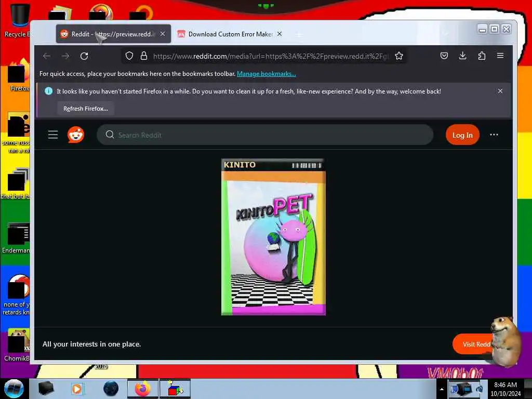The height and width of the screenshot is (399, 532).
Task: Go forward with the Firefox forward arrow
Action: pos(65,56)
